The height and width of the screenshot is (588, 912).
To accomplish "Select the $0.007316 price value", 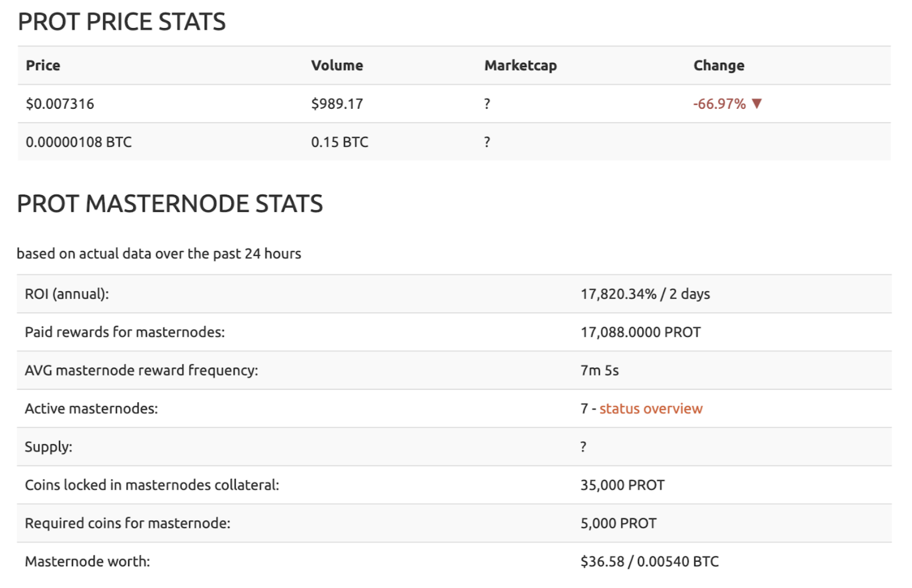I will [60, 104].
